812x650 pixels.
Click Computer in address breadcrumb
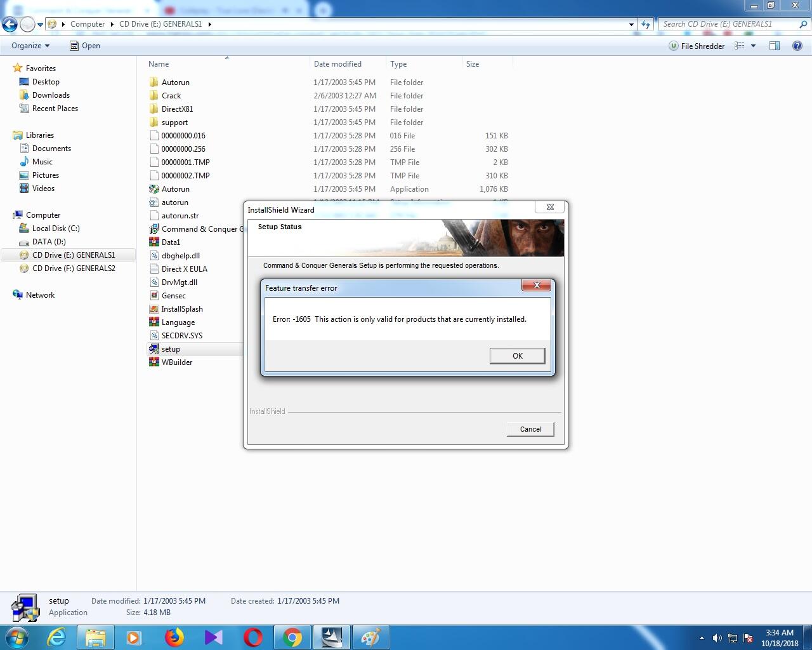88,24
